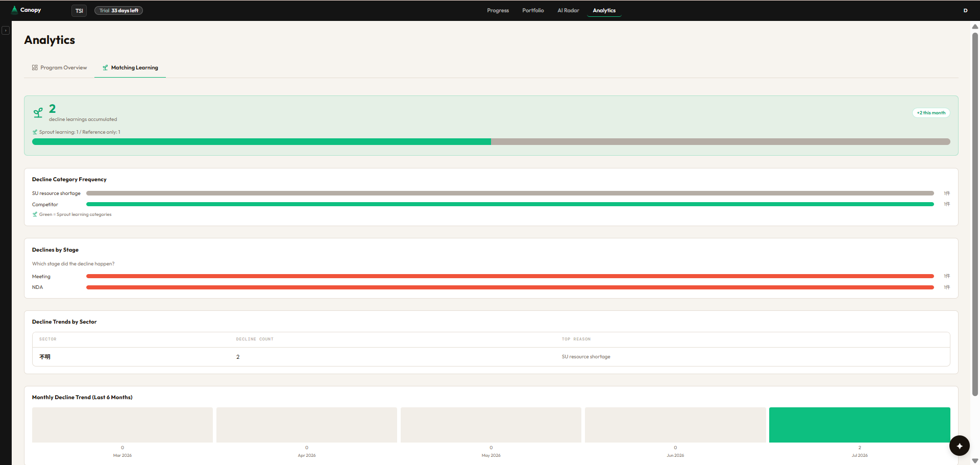Click the scrollbar up arrow
This screenshot has height=465, width=980.
coord(975,27)
